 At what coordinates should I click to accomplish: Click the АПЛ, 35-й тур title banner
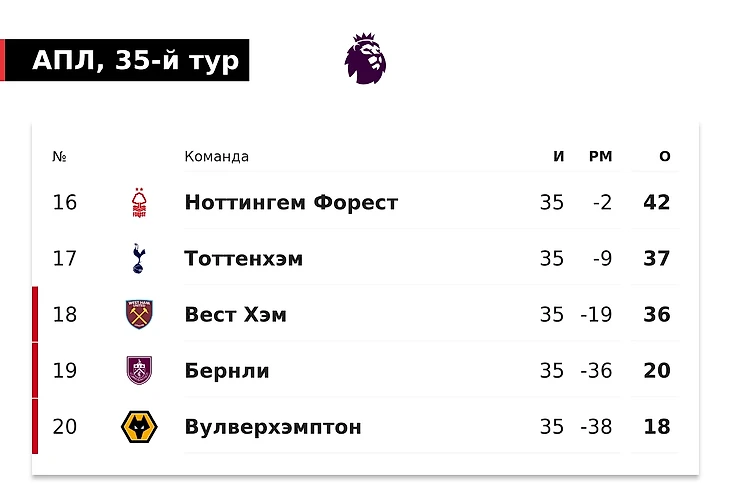(125, 60)
